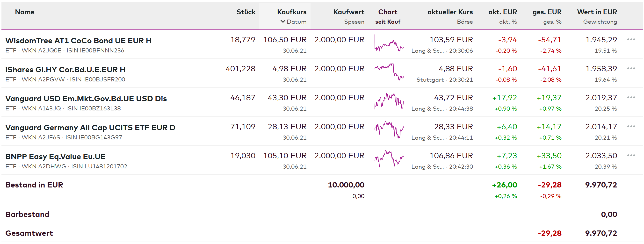644x244 pixels.
Task: Open three-dot menu for Vanguard Germany All Cap
Action: (631, 127)
